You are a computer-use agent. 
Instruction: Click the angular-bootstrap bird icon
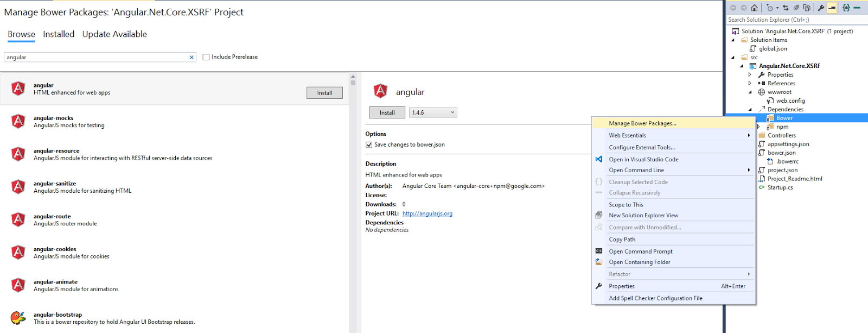(18, 318)
